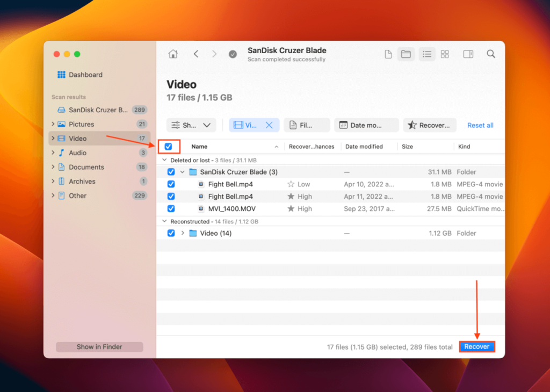Select the MVI_1400.MOV file row
550x392 pixels.
tap(331, 209)
